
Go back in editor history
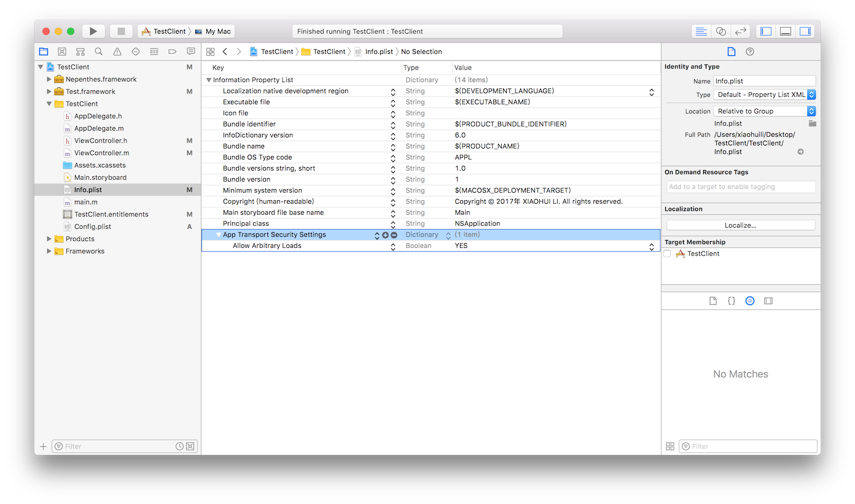pyautogui.click(x=225, y=52)
